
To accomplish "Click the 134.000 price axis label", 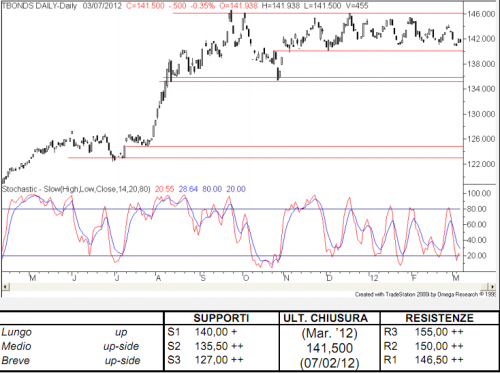I will pyautogui.click(x=481, y=89).
